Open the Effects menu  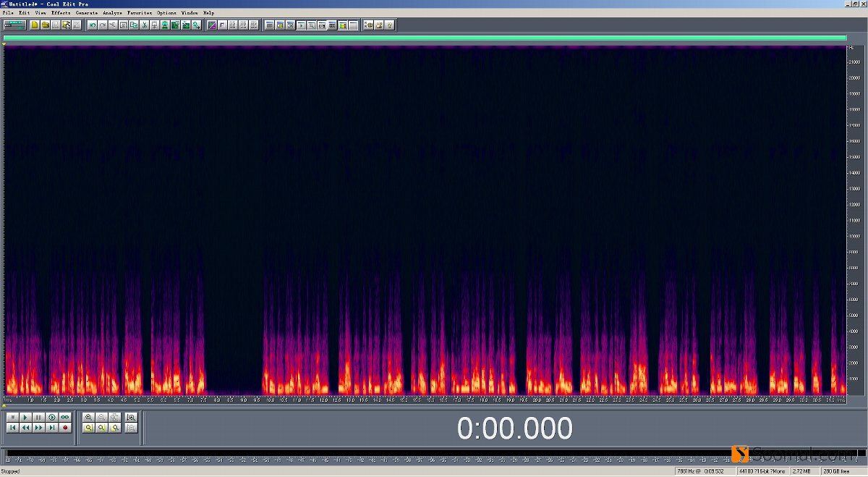(61, 13)
